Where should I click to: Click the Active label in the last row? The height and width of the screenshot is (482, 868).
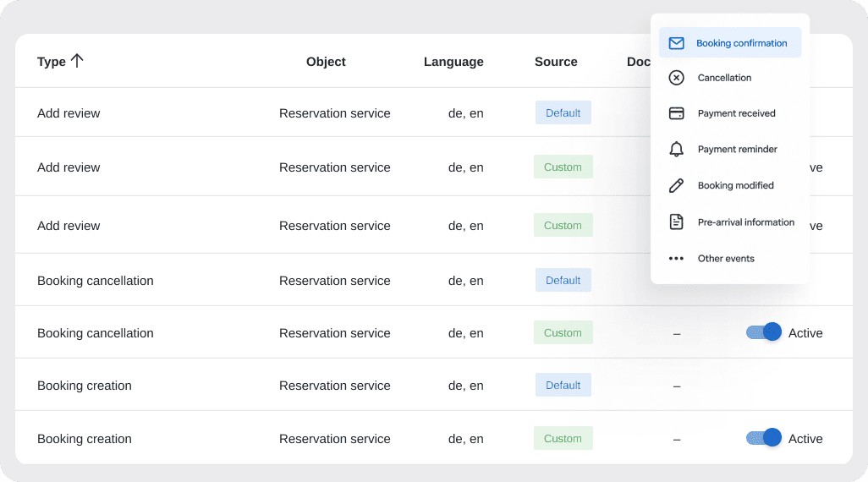[805, 439]
